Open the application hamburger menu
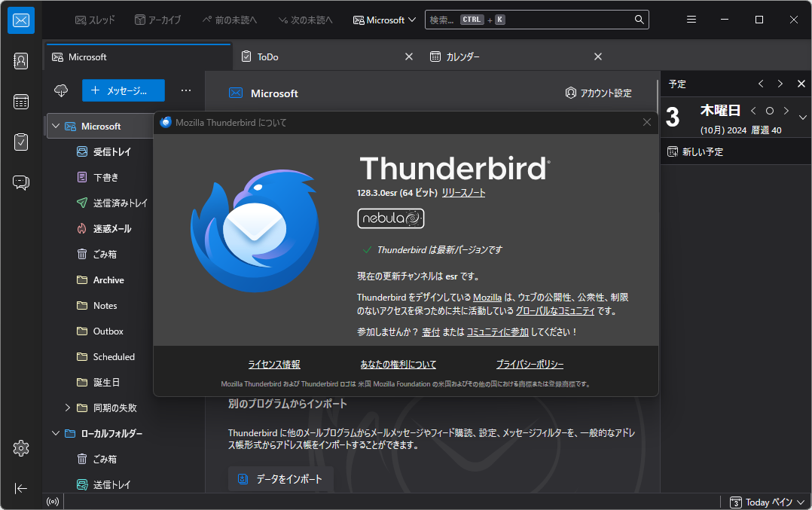 tap(691, 20)
